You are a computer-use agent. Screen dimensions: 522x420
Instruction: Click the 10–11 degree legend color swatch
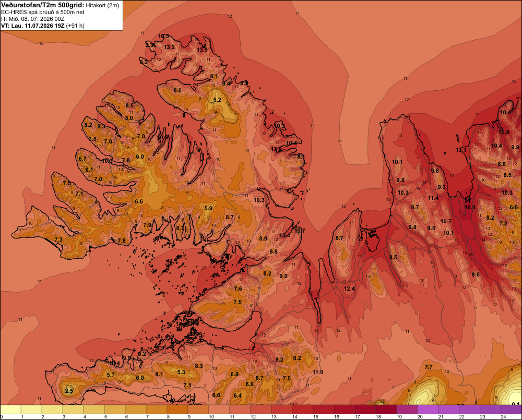(x=219, y=410)
